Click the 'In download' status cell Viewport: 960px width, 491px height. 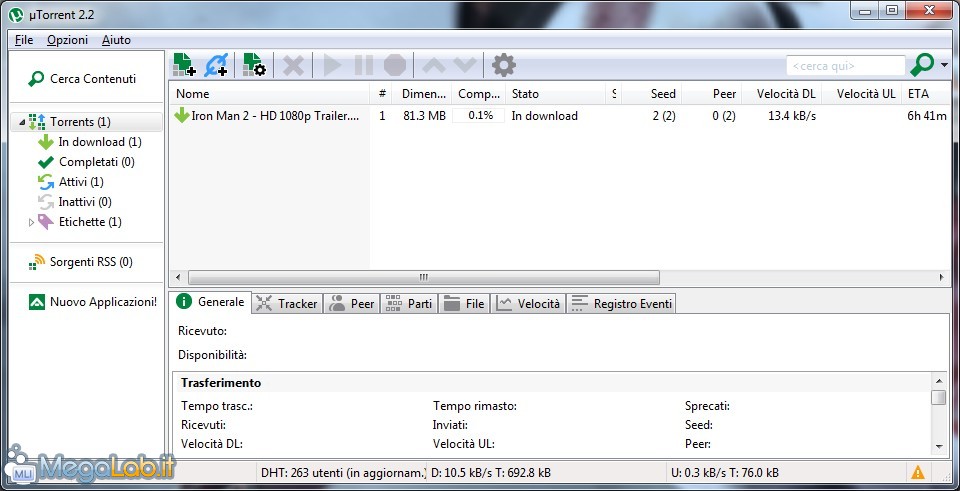tap(545, 116)
